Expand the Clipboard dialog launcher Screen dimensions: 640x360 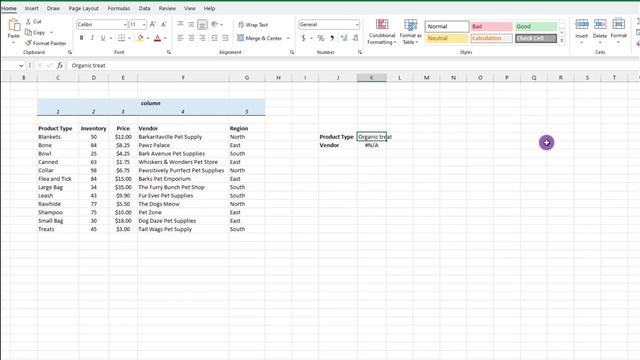pyautogui.click(x=70, y=52)
